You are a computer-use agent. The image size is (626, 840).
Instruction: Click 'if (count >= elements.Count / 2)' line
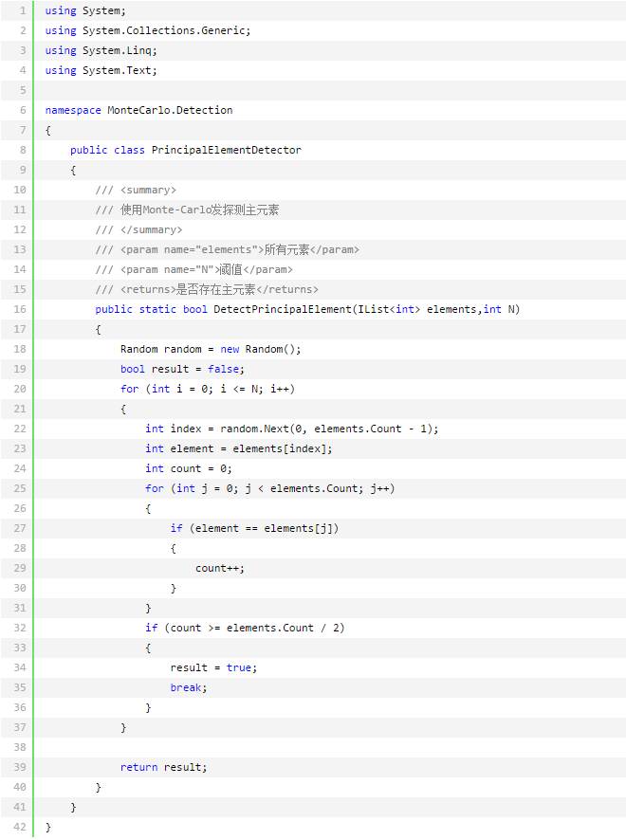pos(245,628)
